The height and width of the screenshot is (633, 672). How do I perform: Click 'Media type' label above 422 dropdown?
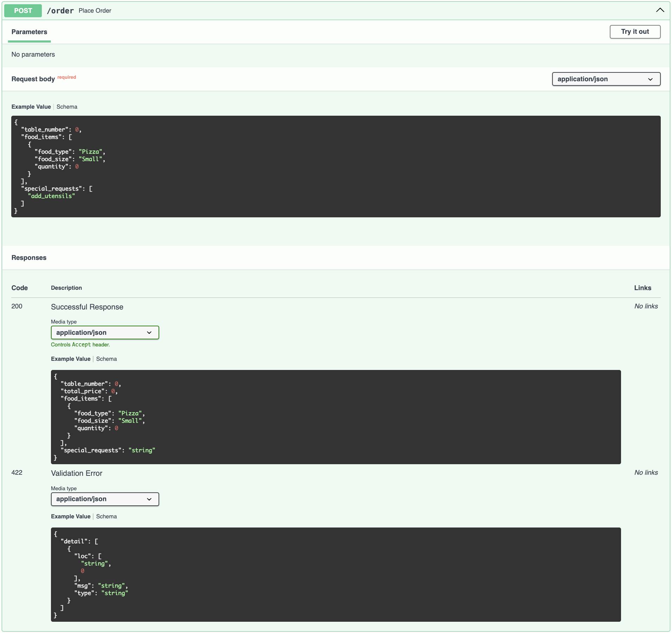click(64, 488)
